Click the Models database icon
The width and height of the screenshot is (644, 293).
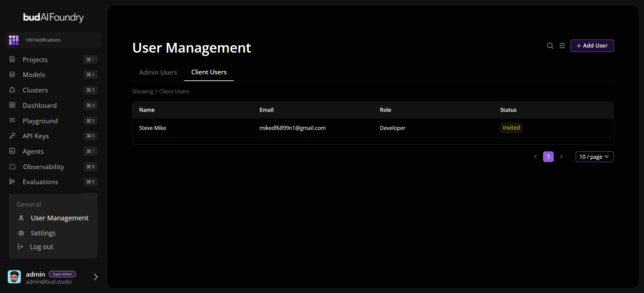(x=12, y=74)
